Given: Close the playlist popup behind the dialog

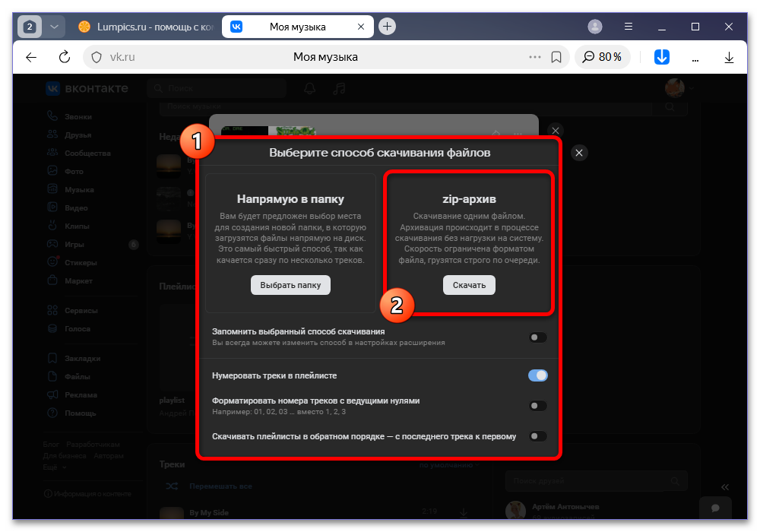Looking at the screenshot, I should (556, 131).
